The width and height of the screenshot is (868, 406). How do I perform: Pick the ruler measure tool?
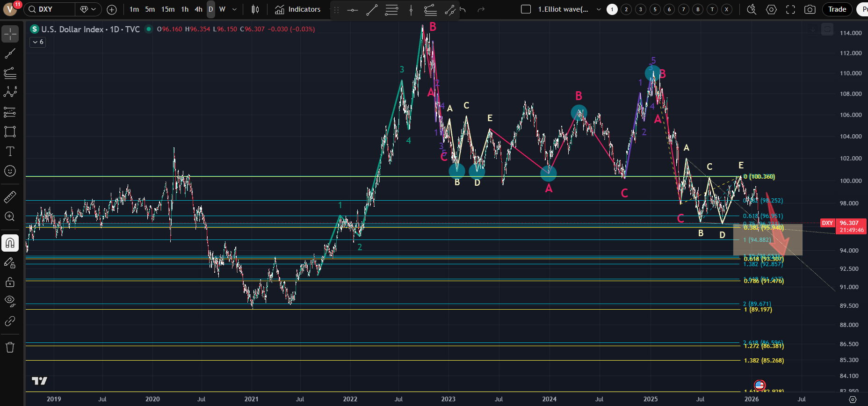[x=10, y=197]
